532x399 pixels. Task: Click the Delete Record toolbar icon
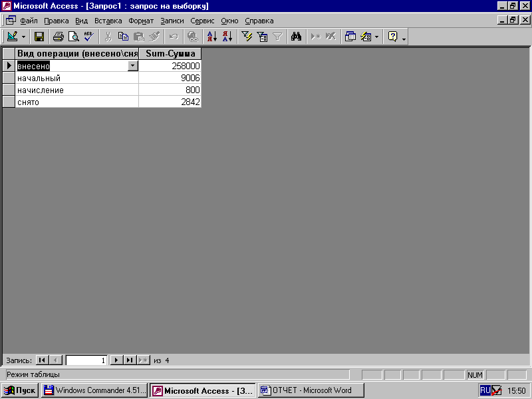pos(331,37)
